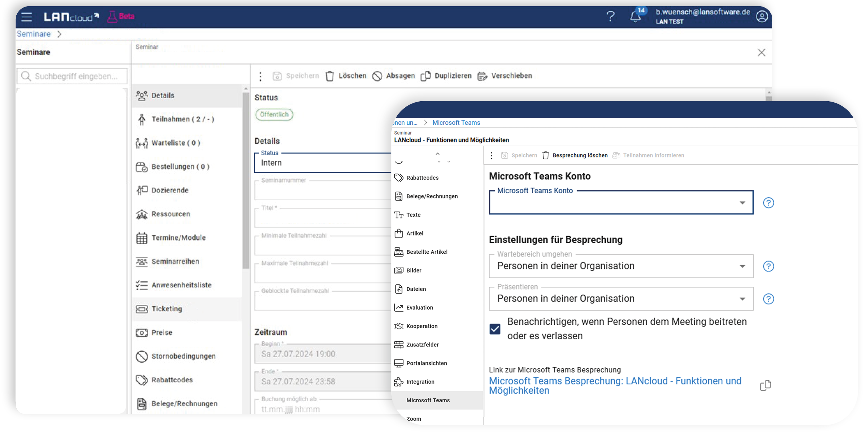Screen dimensions: 868x434
Task: Open Ticketing menu item
Action: 187,309
